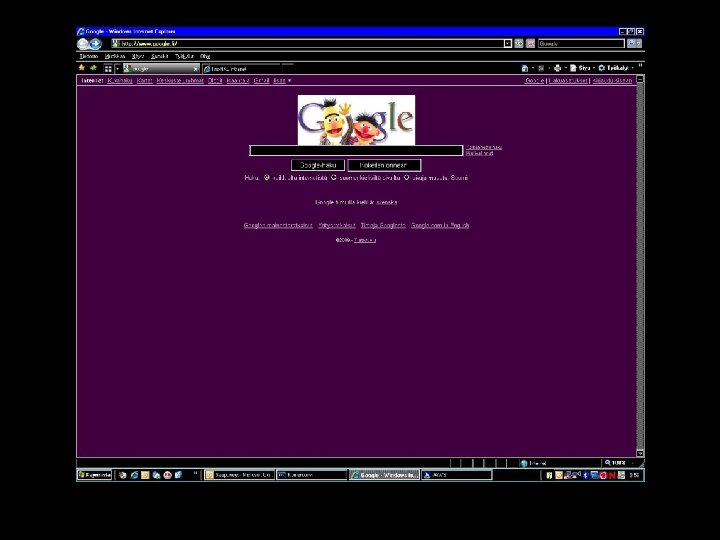Open the Muokkaa menu
720x540 pixels.
tap(114, 56)
